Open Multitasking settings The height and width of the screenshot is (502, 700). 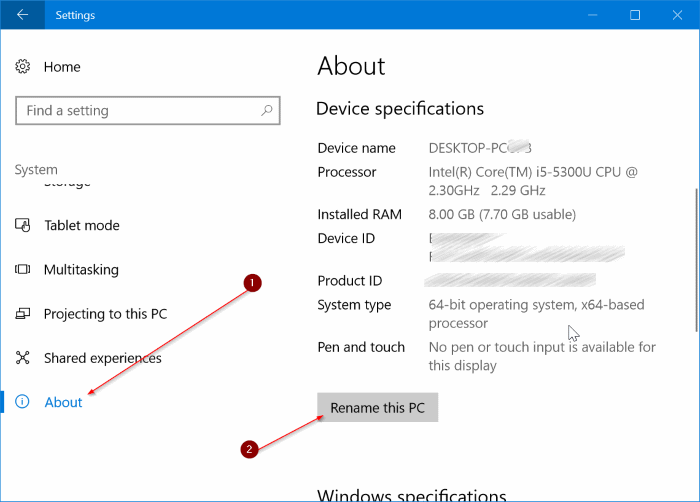click(x=81, y=270)
